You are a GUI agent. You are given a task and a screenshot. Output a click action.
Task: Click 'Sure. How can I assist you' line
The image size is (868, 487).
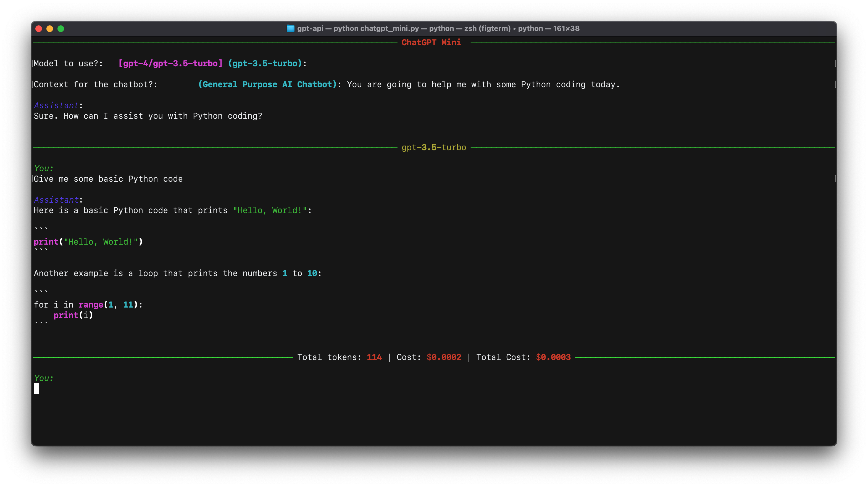148,116
